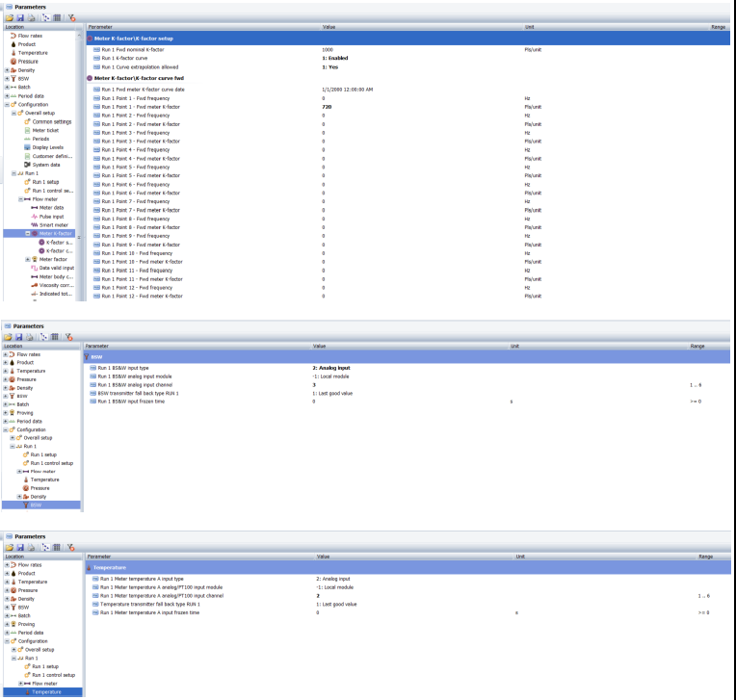
Task: Collapse Run 1 node in Temperature panel tree
Action: tap(13, 659)
